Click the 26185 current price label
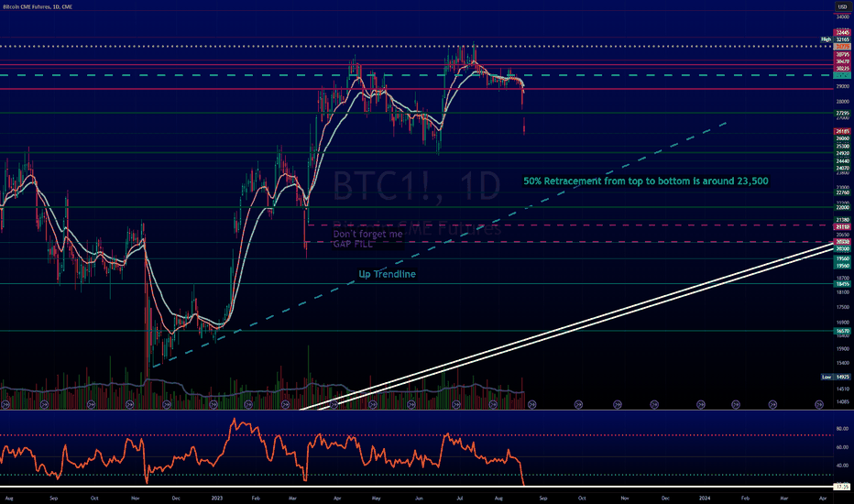Image resolution: width=854 pixels, height=504 pixels. point(843,131)
